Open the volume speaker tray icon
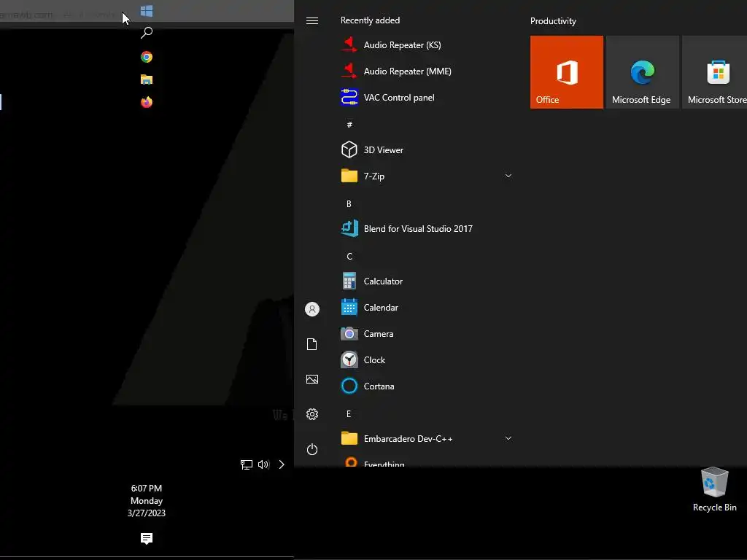The width and height of the screenshot is (747, 560). [263, 464]
